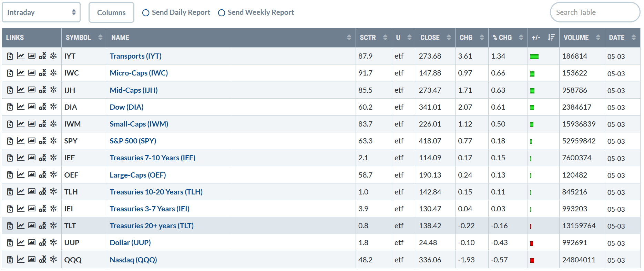Open SharpChart line-chart icon for TLH
Viewport: 644px width, 271px height.
tap(21, 192)
